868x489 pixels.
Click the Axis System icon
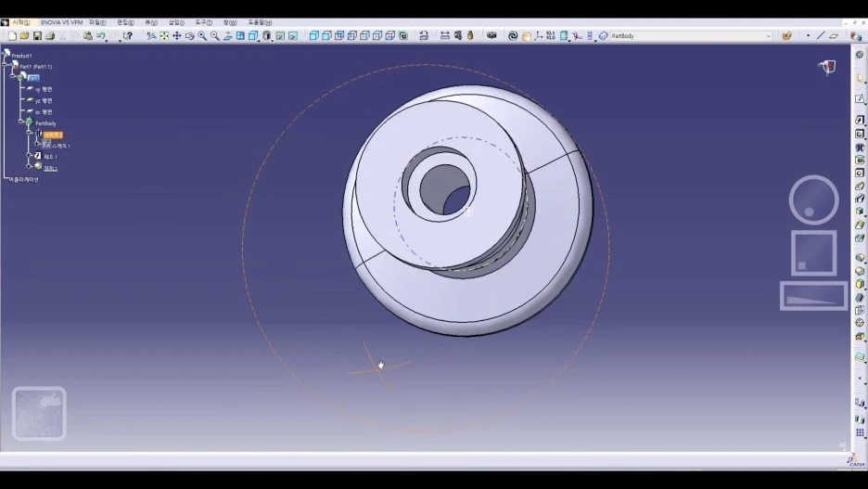point(538,36)
